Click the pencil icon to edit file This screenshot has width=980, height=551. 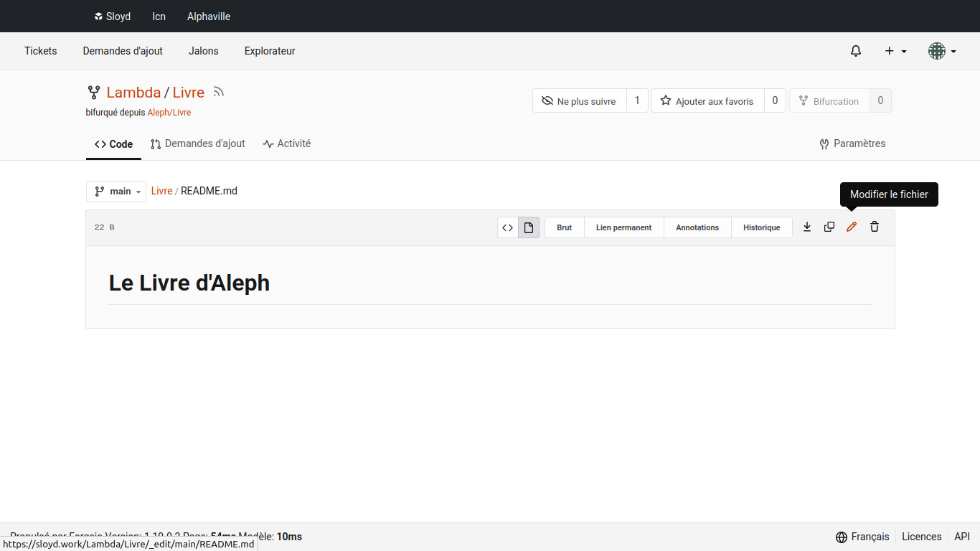(x=852, y=227)
